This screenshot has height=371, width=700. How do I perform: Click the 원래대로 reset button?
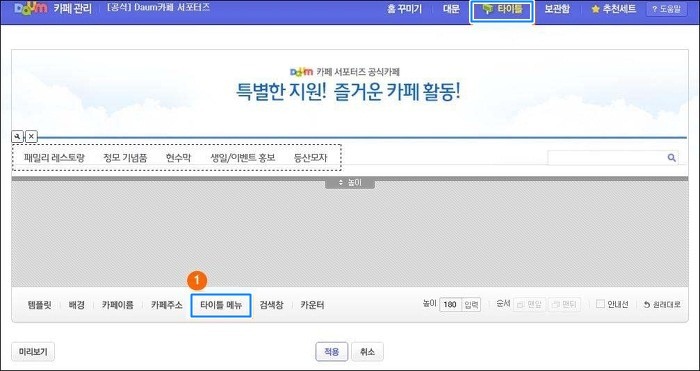point(662,305)
